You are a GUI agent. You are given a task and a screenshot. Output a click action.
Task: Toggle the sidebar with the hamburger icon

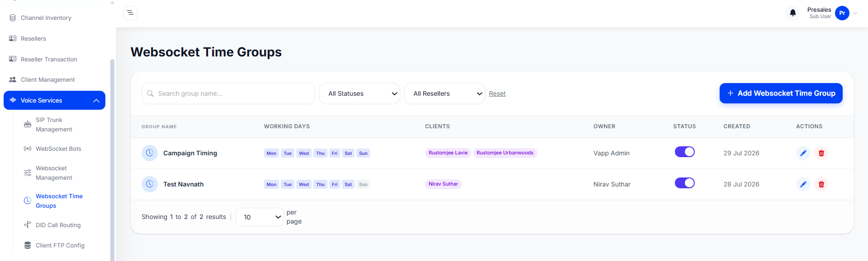[x=130, y=13]
